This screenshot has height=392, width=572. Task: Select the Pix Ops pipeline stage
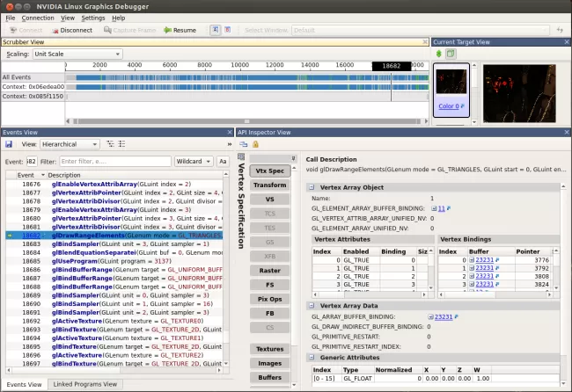tap(270, 299)
